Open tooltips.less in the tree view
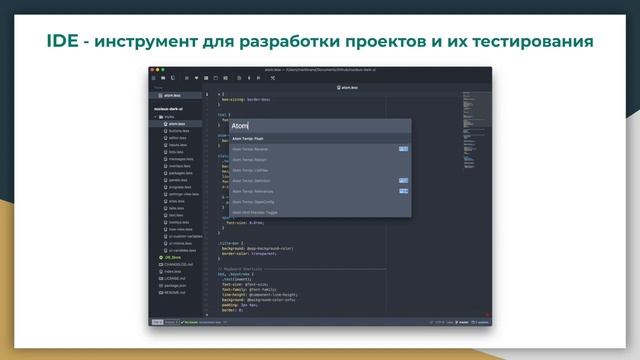Viewport: 640px width, 360px height. pyautogui.click(x=176, y=222)
